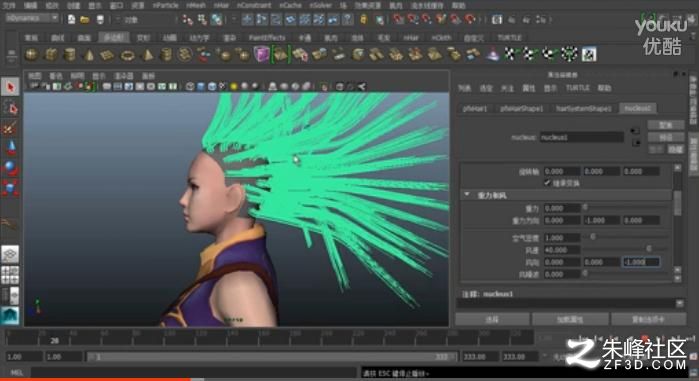
Task: Toggle smooth shade all in viewport toolbar
Action: coord(201,86)
